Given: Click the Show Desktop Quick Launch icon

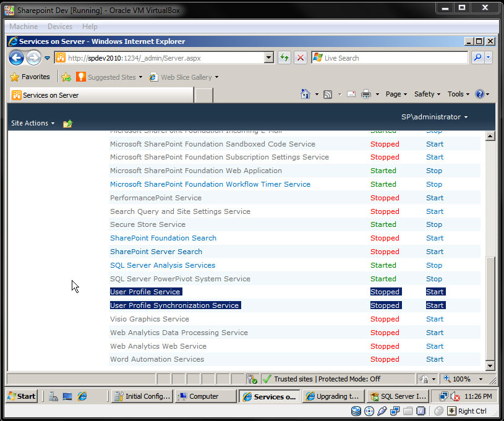Looking at the screenshot, I should (67, 396).
